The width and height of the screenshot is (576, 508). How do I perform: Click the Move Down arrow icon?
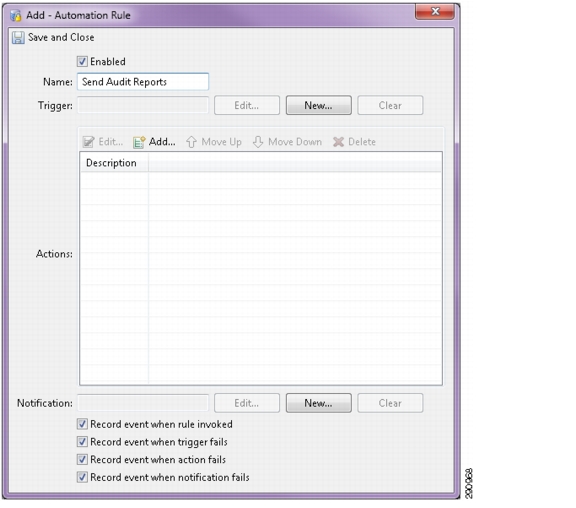pos(258,142)
